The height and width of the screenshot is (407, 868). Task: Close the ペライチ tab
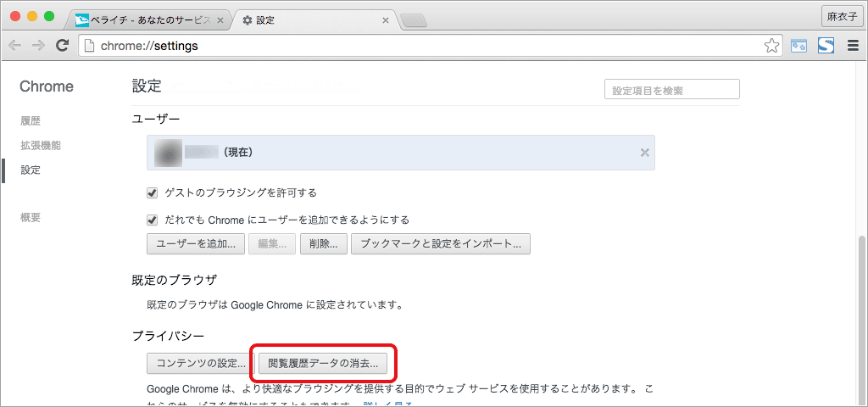coord(220,20)
